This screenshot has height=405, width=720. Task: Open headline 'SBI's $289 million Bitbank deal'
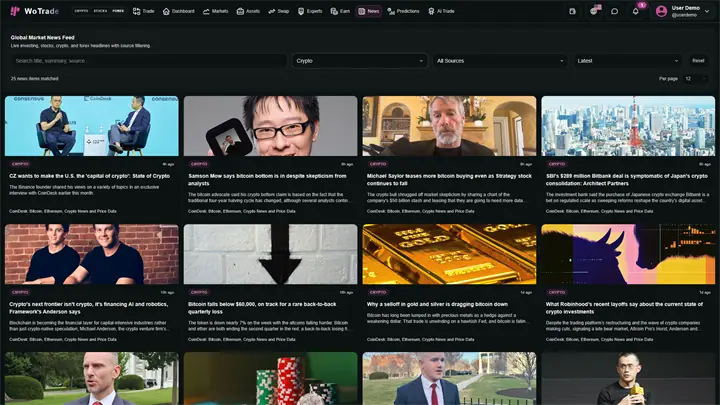(x=626, y=180)
